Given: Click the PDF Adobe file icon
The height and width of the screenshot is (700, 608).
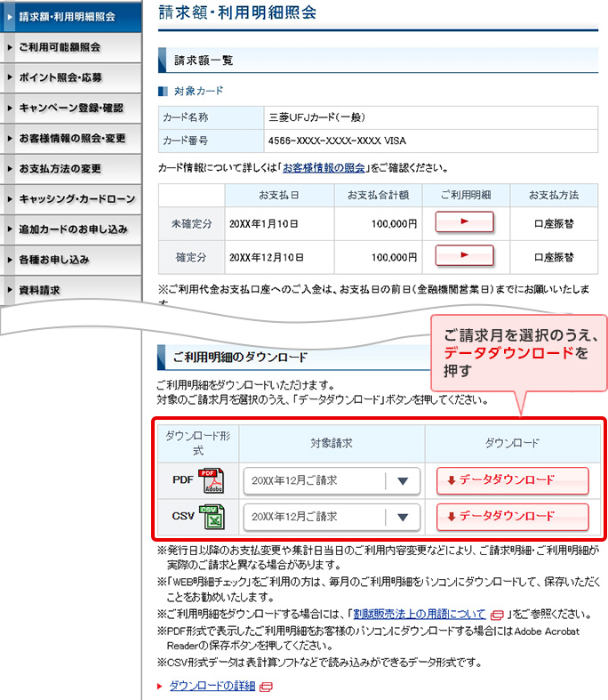Looking at the screenshot, I should tap(211, 480).
